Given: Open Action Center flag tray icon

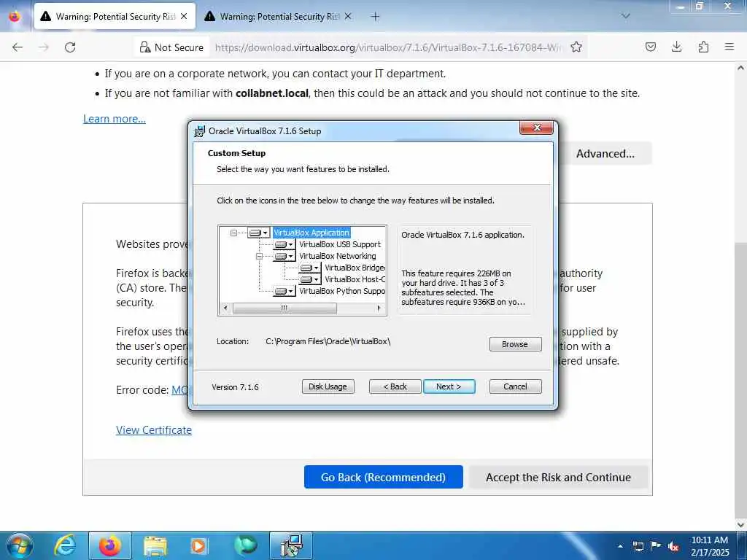Looking at the screenshot, I should (656, 547).
